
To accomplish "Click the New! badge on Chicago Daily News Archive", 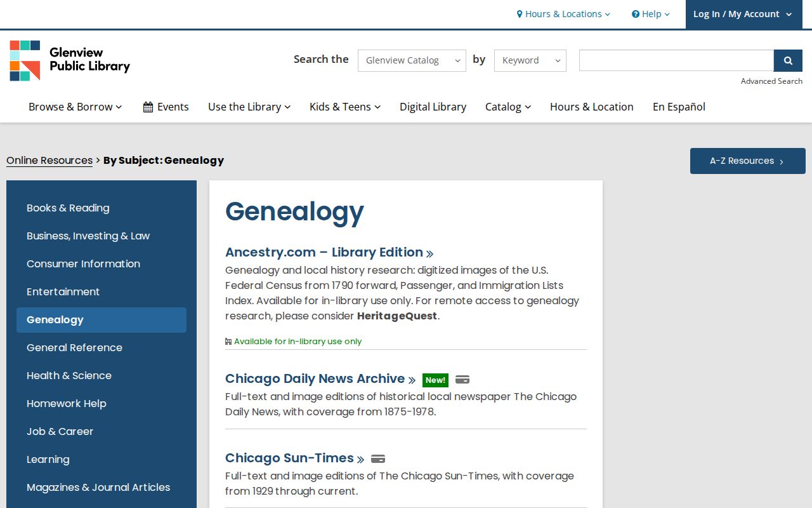I will tap(435, 380).
